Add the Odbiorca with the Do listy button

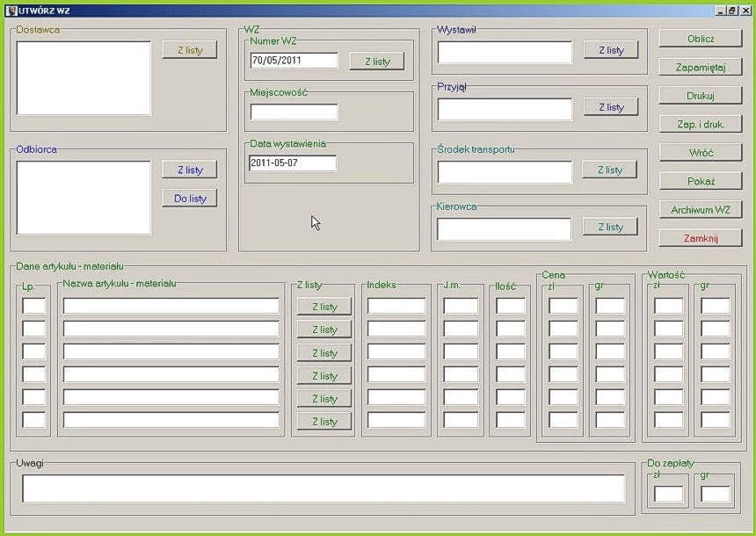(190, 198)
